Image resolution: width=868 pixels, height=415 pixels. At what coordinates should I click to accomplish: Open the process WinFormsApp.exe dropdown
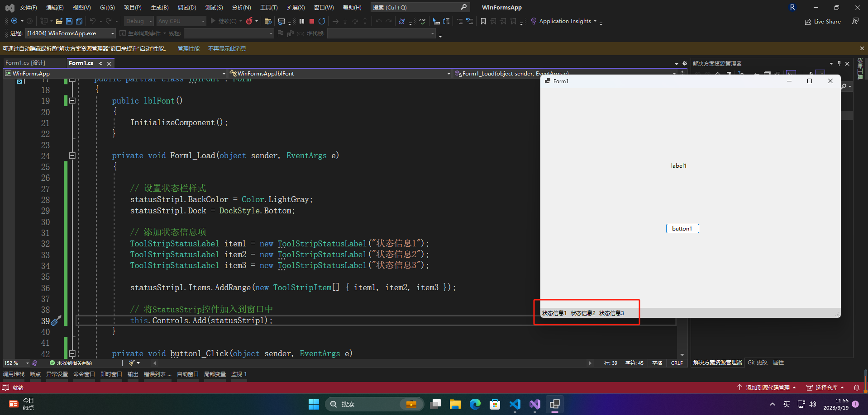pyautogui.click(x=70, y=33)
